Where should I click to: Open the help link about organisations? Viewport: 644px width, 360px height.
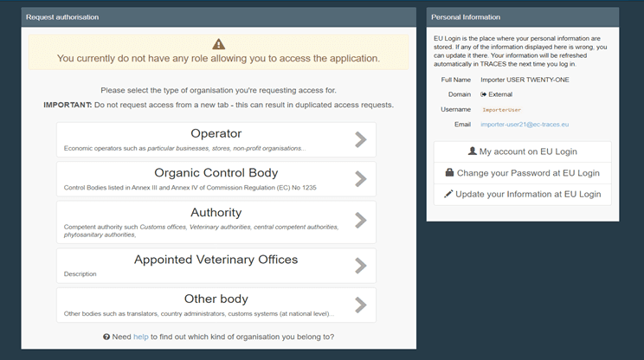tap(141, 337)
